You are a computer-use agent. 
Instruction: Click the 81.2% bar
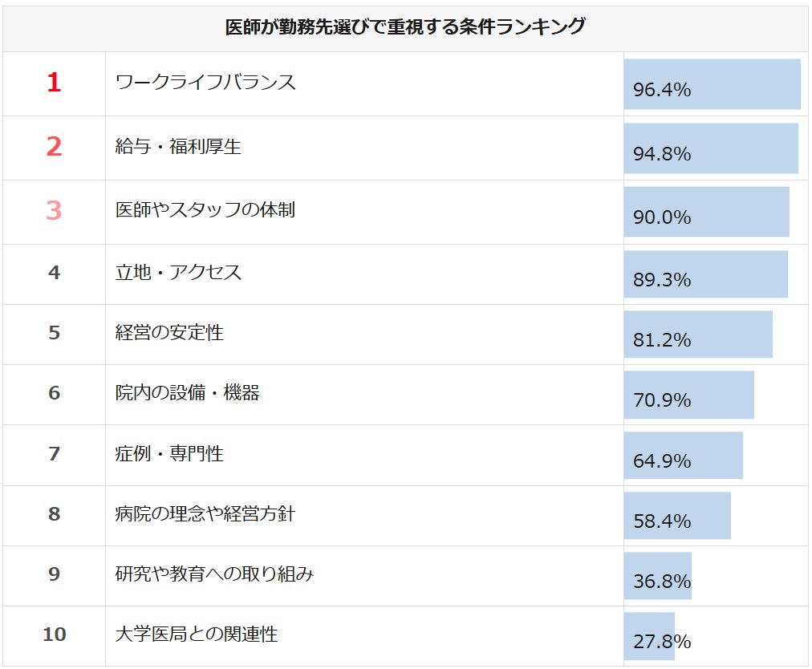(x=698, y=334)
